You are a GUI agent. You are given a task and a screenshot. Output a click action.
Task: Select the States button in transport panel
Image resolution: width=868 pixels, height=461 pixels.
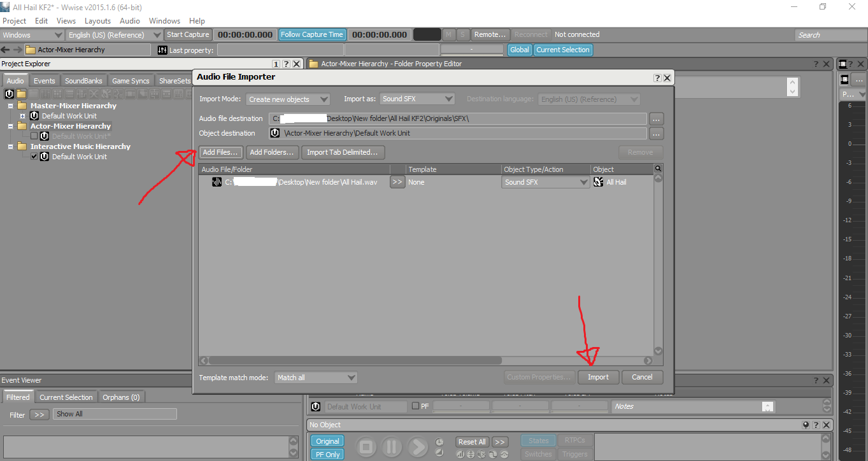pyautogui.click(x=538, y=441)
